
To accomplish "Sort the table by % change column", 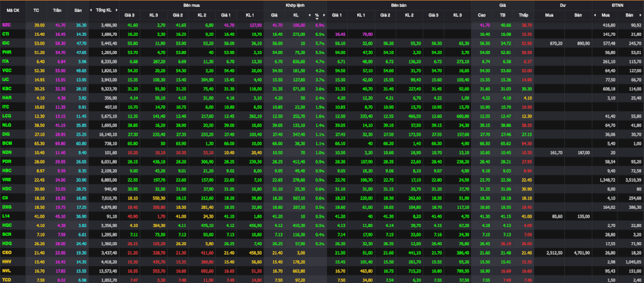I will [317, 16].
